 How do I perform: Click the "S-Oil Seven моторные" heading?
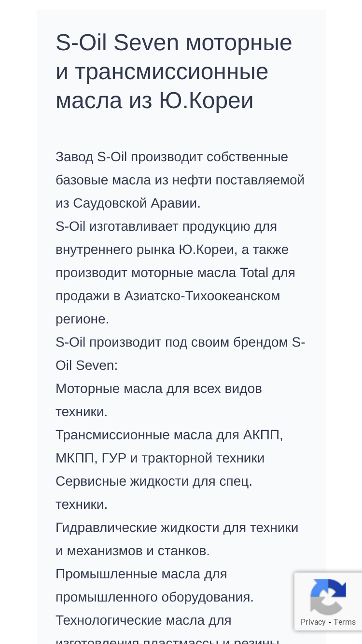pyautogui.click(x=174, y=42)
